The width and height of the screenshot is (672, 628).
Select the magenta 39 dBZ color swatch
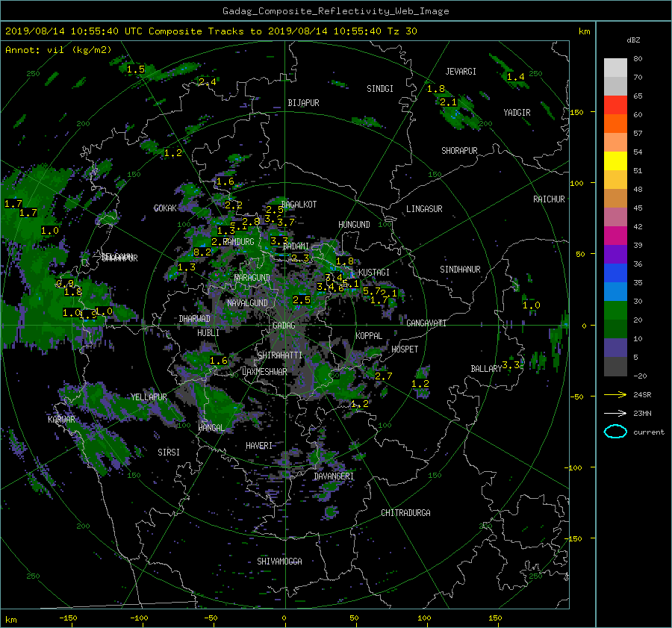click(x=615, y=236)
